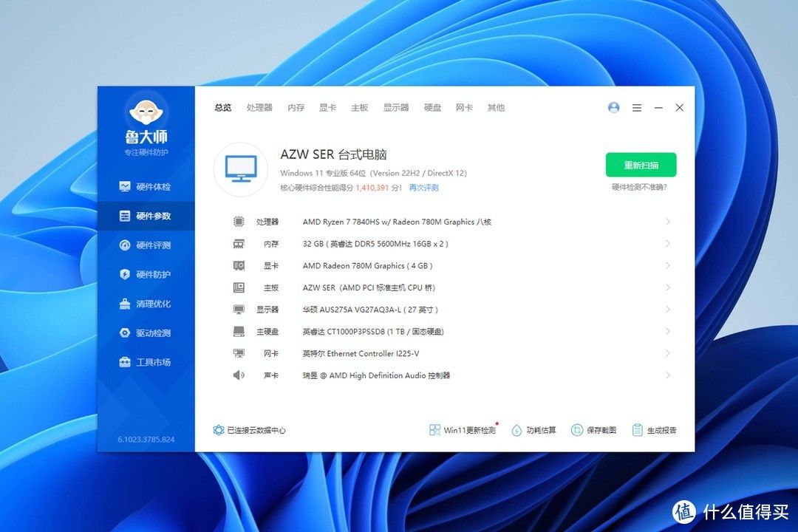Screen dimensions: 798x532
Task: Open 清理优化 cleanup section
Action: 146,304
